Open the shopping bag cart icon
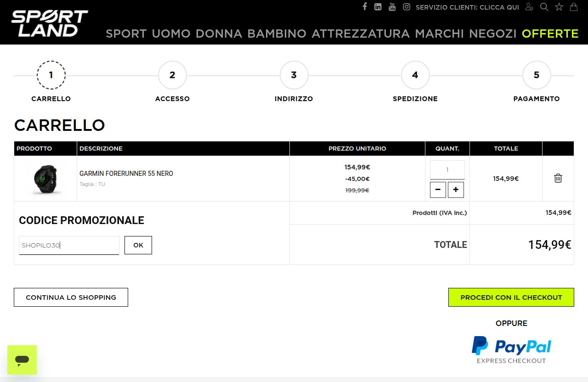The width and height of the screenshot is (588, 382). click(x=574, y=7)
